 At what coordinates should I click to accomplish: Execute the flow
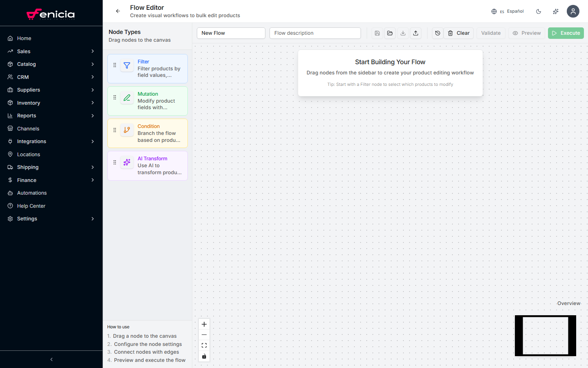566,33
